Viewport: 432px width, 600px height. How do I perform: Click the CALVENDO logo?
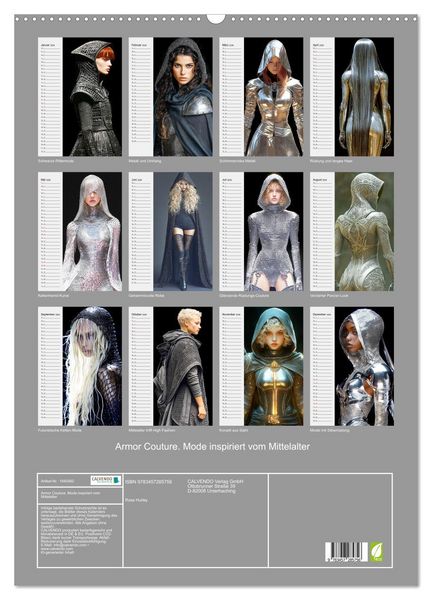coord(106,480)
